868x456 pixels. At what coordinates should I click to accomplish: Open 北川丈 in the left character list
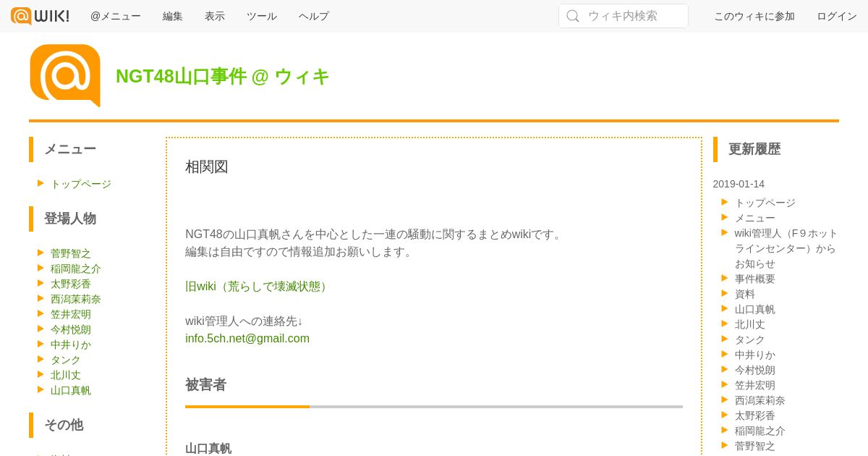tap(66, 375)
